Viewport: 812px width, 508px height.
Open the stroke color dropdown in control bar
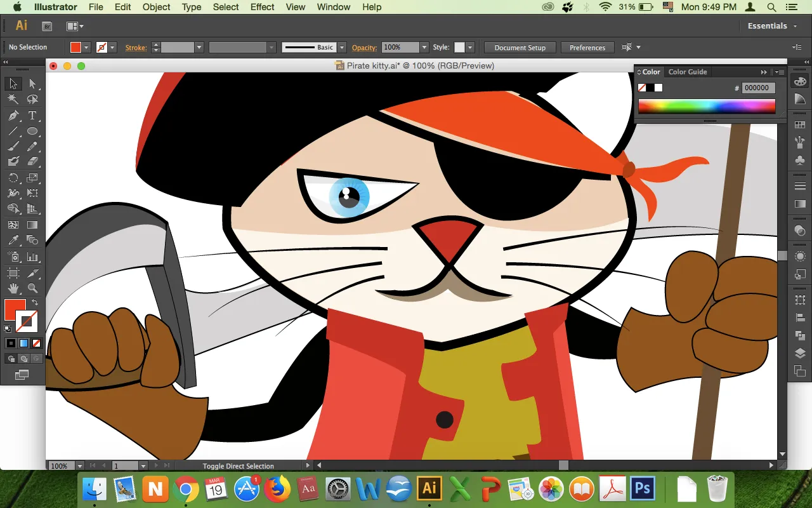[113, 48]
